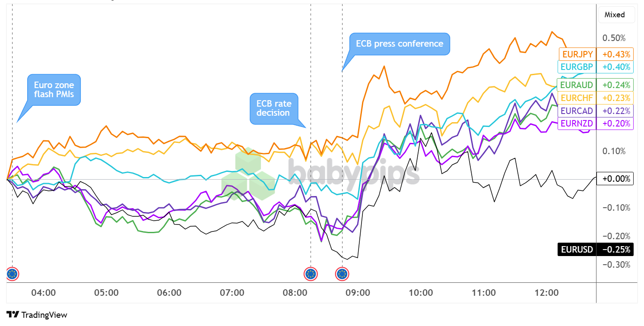
Task: Click the EU flag marker for ECB press conference
Action: click(342, 273)
